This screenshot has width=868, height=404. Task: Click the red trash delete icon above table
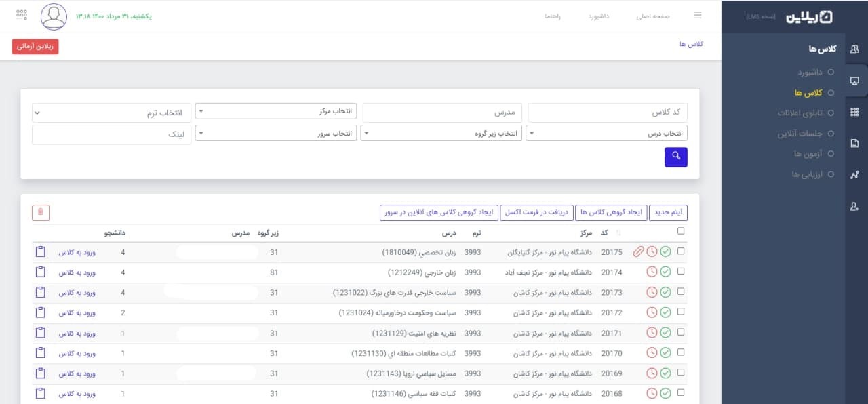coord(41,213)
